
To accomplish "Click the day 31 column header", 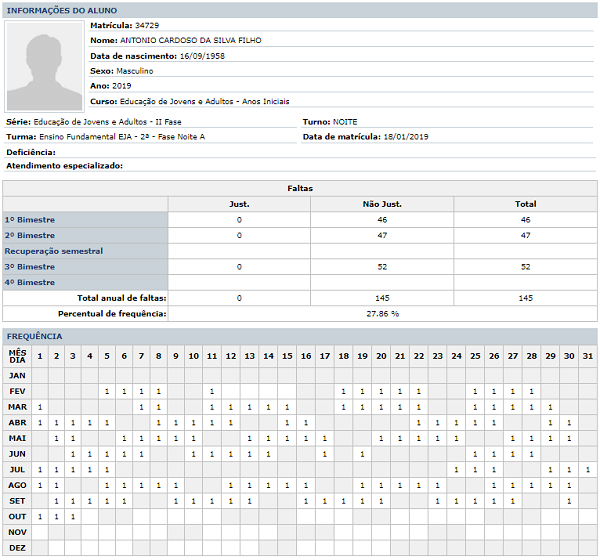I will 587,356.
